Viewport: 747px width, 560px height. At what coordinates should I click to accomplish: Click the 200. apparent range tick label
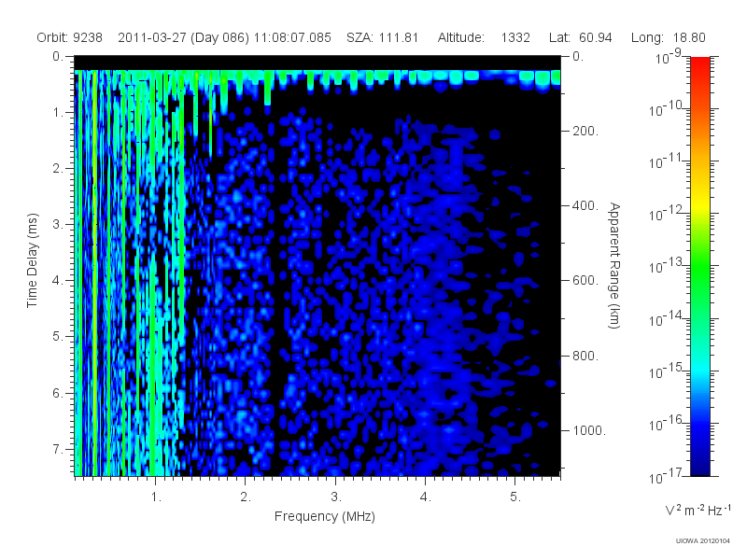click(585, 131)
